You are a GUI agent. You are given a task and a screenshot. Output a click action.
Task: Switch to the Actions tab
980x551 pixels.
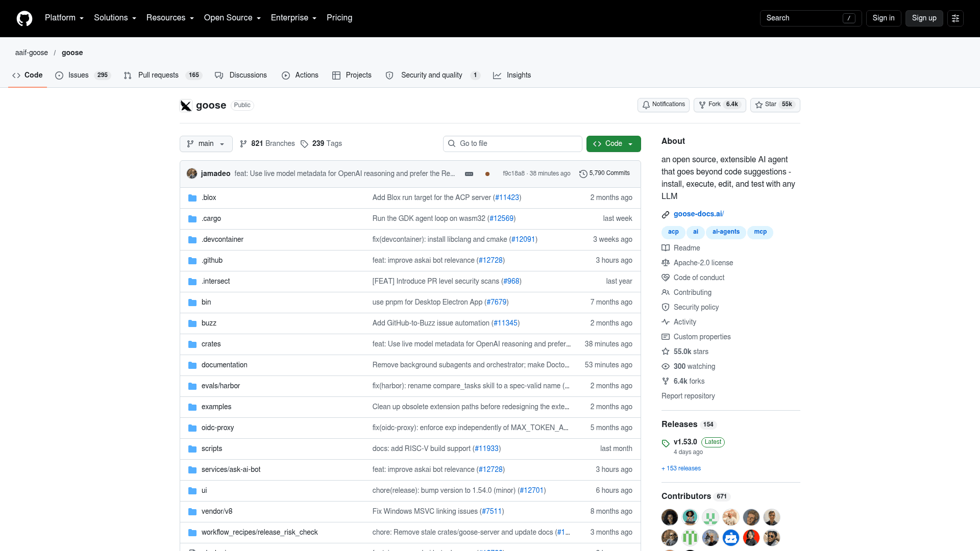pos(300,75)
